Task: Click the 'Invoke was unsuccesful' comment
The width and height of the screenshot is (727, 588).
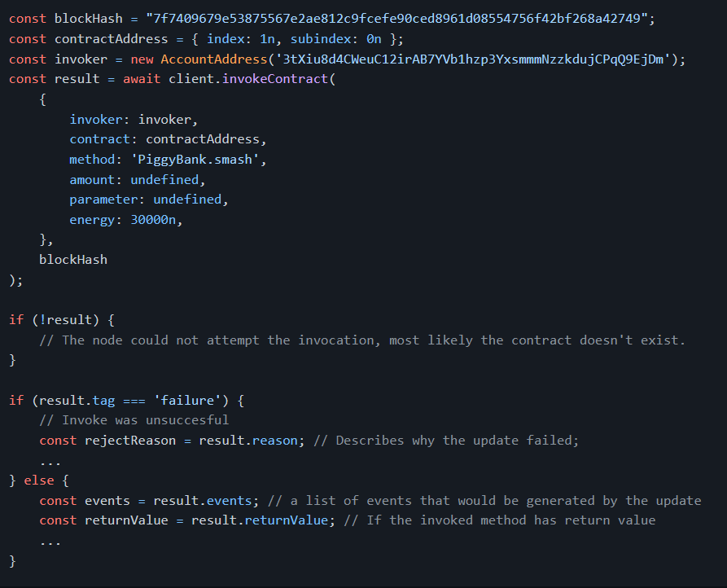Action: tap(134, 420)
